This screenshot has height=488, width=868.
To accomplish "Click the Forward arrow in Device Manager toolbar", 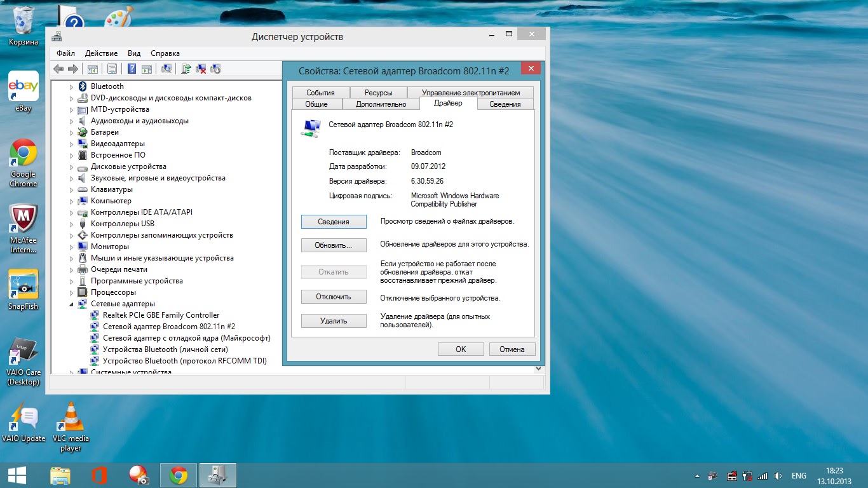I will pyautogui.click(x=73, y=69).
